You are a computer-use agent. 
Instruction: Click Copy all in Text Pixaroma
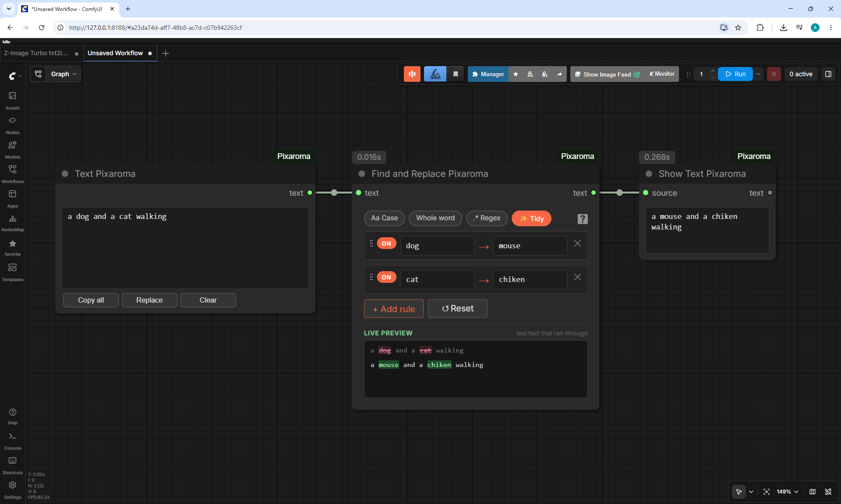(91, 300)
